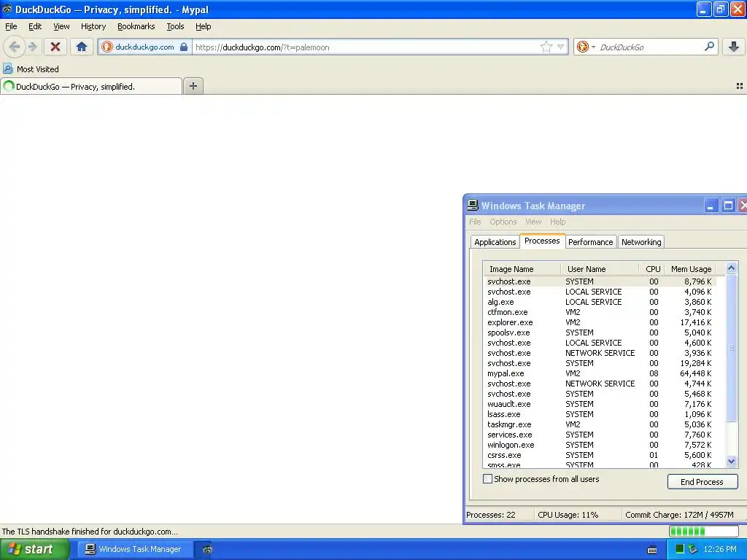The height and width of the screenshot is (560, 747).
Task: Click the padlock security icon in address bar
Action: click(184, 47)
